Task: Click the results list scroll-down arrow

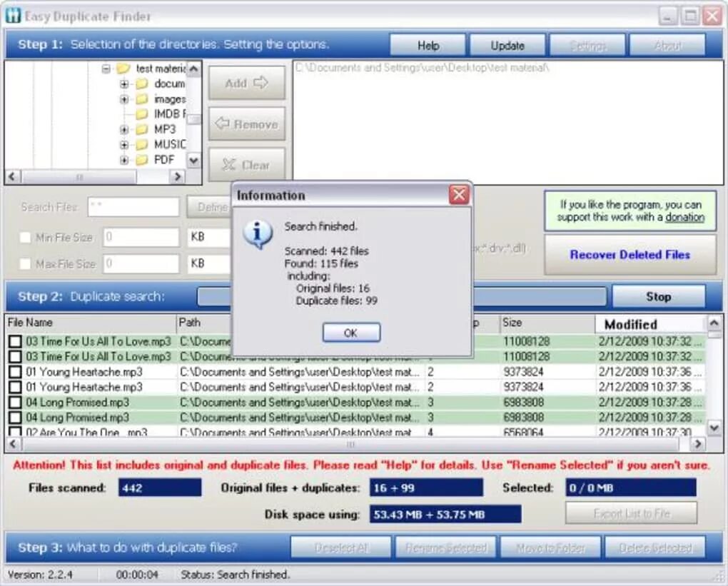Action: [x=714, y=428]
